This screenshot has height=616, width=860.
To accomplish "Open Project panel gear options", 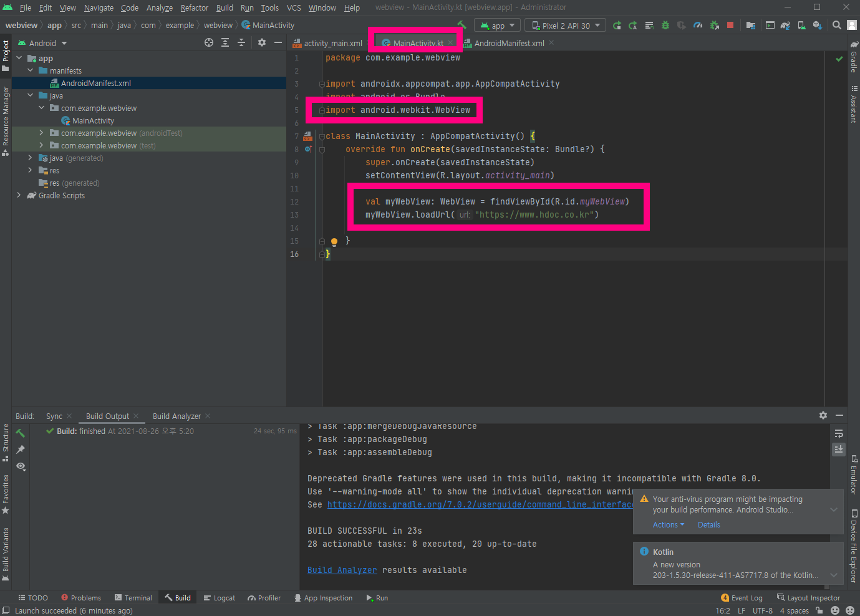I will (x=262, y=42).
